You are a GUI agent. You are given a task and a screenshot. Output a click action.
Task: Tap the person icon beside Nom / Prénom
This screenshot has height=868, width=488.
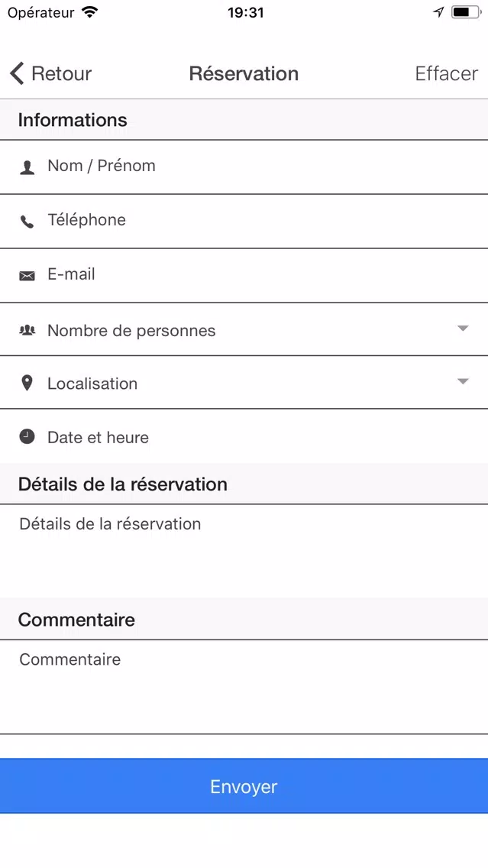[x=27, y=168]
